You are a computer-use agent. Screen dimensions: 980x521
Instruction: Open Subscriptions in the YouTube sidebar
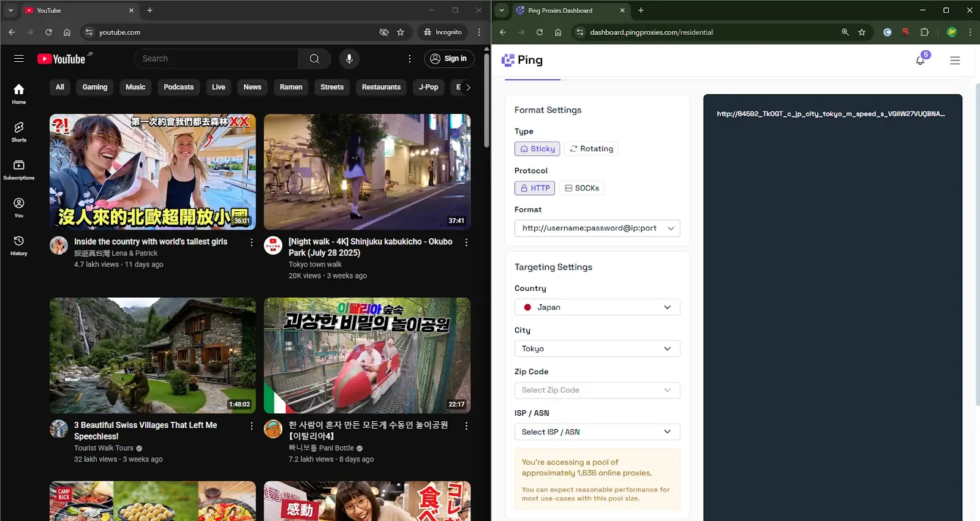19,170
